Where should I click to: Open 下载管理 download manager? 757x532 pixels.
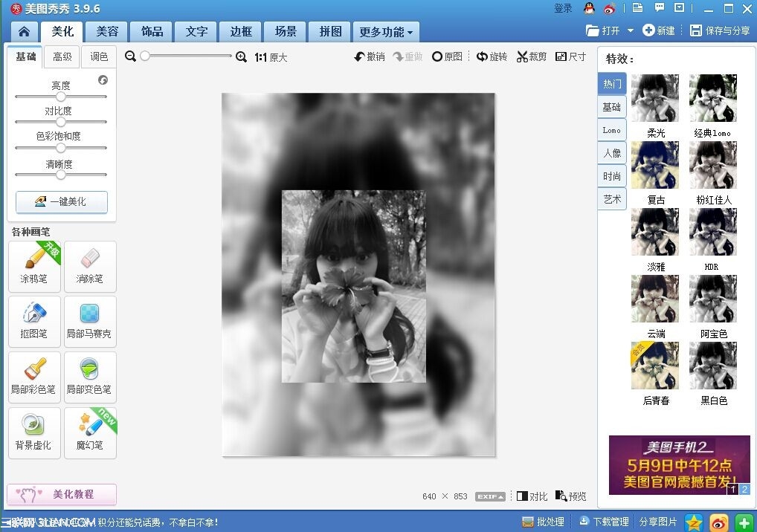(604, 522)
